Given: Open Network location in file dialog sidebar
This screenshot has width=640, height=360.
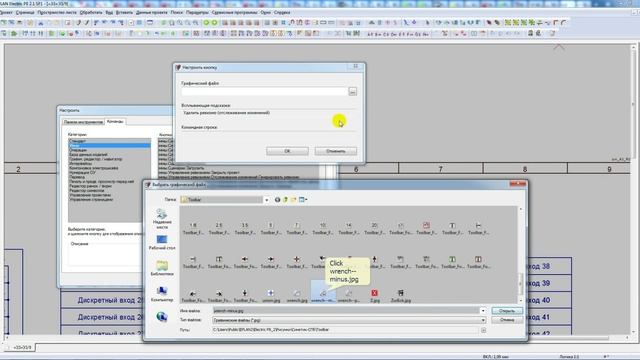Looking at the screenshot, I should click(x=162, y=317).
